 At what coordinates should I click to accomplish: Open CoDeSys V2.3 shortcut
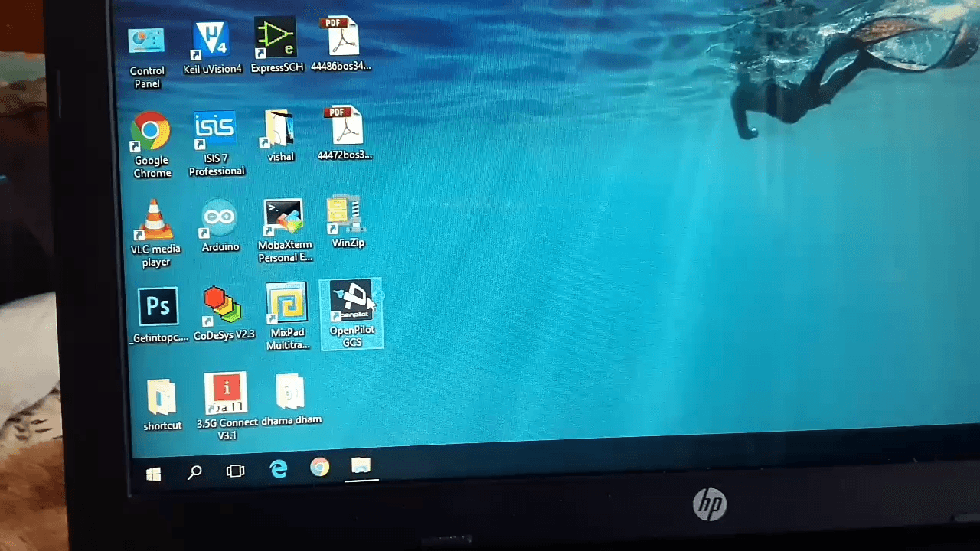[223, 306]
